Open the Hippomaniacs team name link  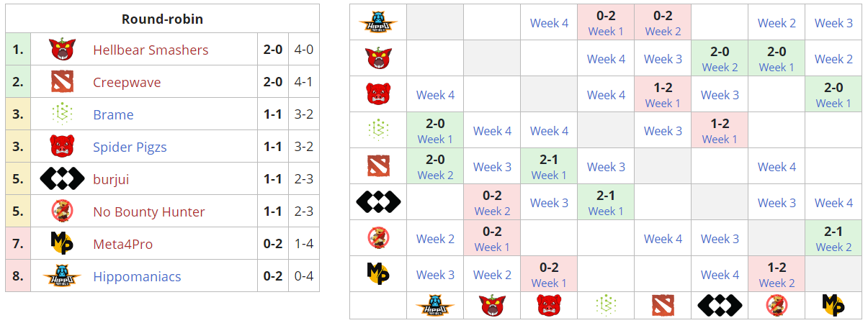click(x=137, y=276)
